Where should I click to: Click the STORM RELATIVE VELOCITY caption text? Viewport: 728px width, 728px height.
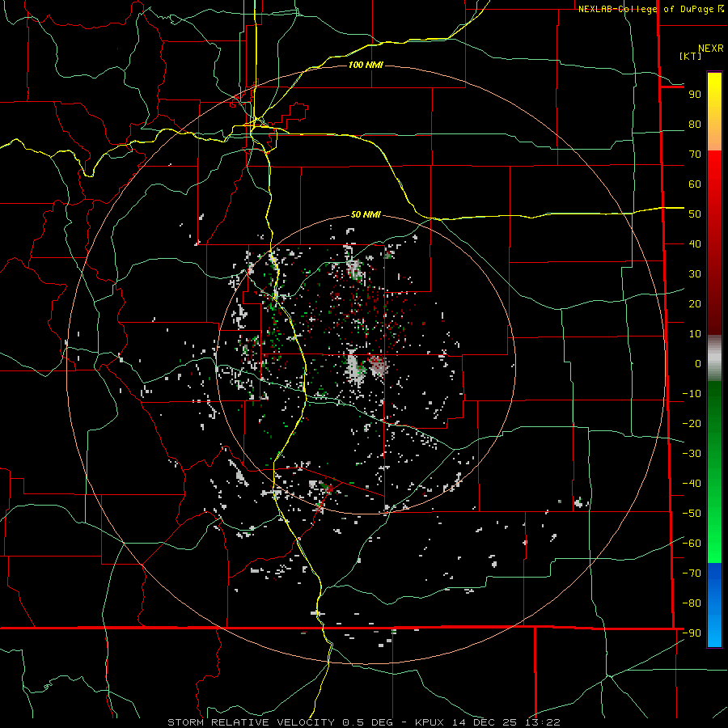250,722
